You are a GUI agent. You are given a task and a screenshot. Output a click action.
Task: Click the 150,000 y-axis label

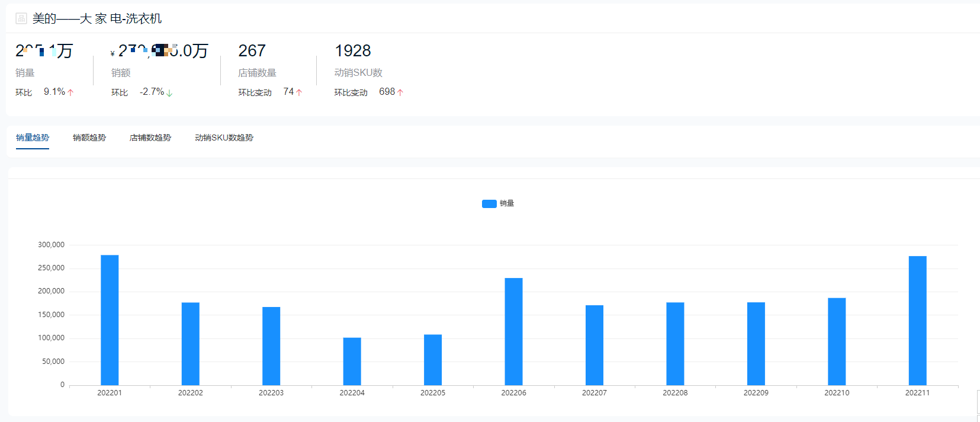[52, 315]
